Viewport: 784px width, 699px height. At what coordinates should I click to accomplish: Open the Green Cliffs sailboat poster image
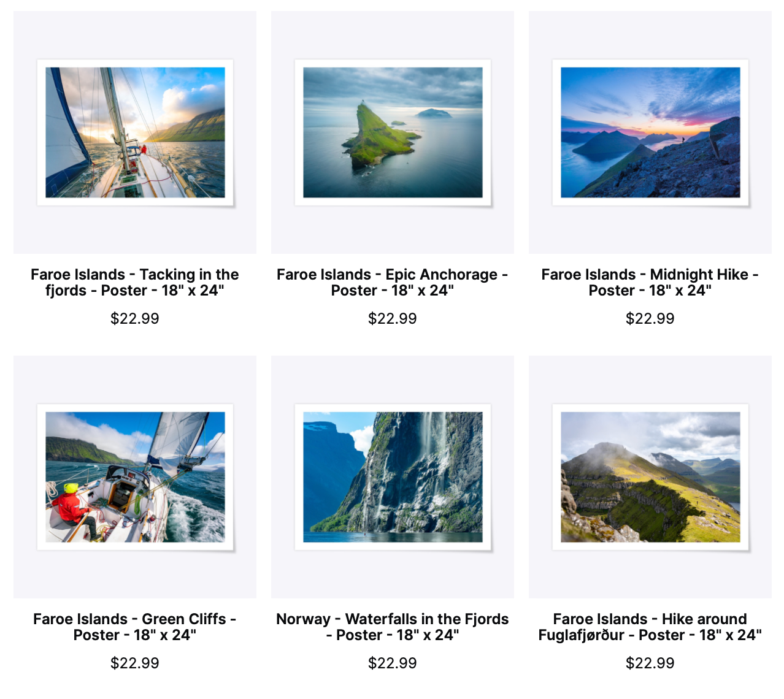pyautogui.click(x=135, y=477)
